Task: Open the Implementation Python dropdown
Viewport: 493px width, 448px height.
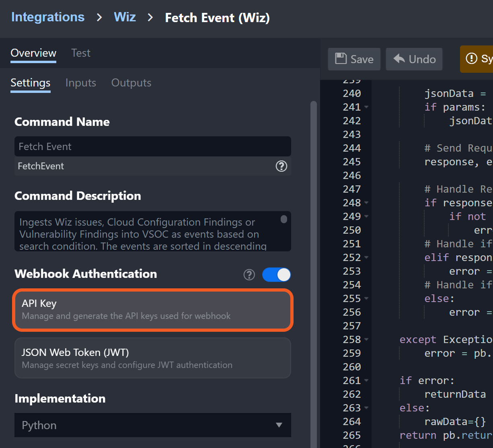Action: 153,425
